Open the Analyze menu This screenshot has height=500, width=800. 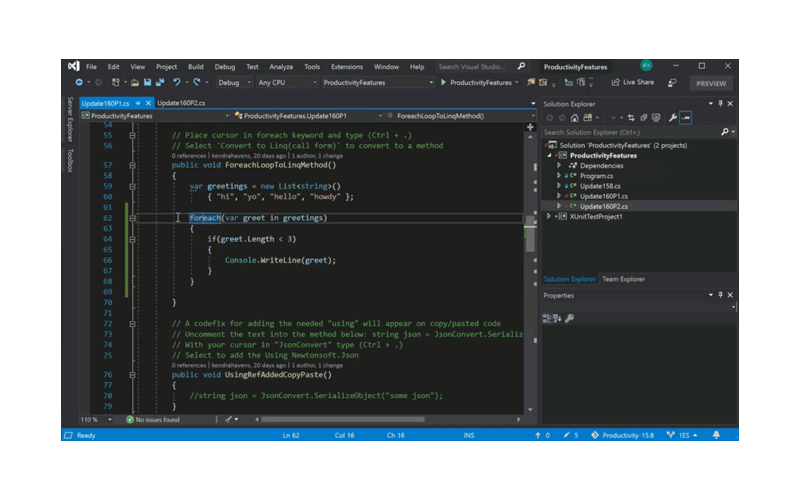point(281,66)
